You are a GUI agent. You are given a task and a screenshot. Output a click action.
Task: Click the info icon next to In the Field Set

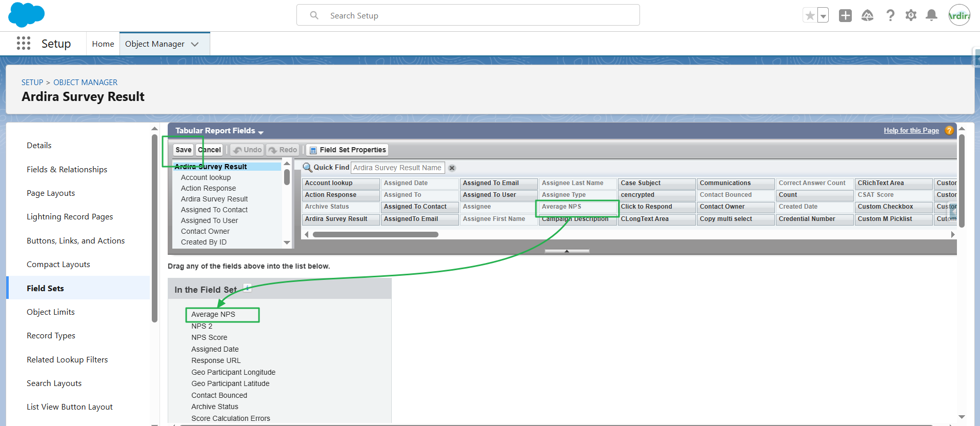pos(247,287)
